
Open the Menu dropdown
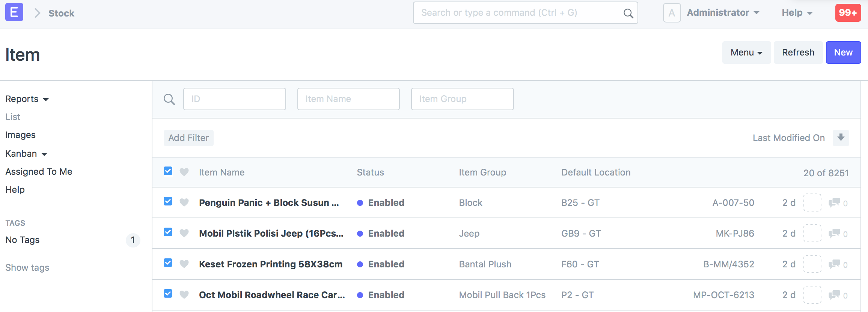[746, 52]
